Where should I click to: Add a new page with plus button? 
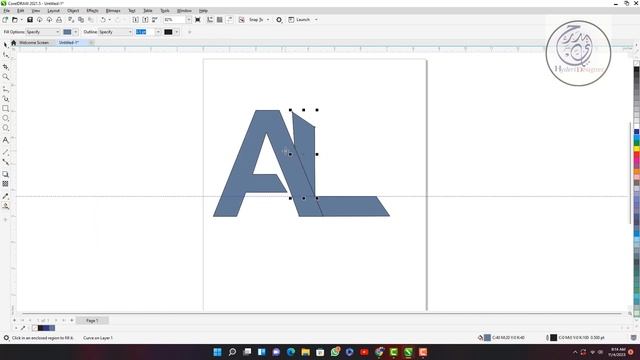click(x=72, y=320)
